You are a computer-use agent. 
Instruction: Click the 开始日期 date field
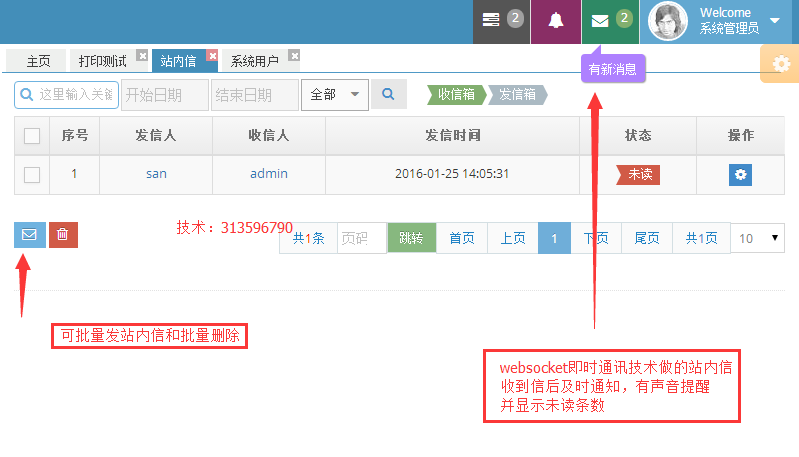click(x=165, y=95)
